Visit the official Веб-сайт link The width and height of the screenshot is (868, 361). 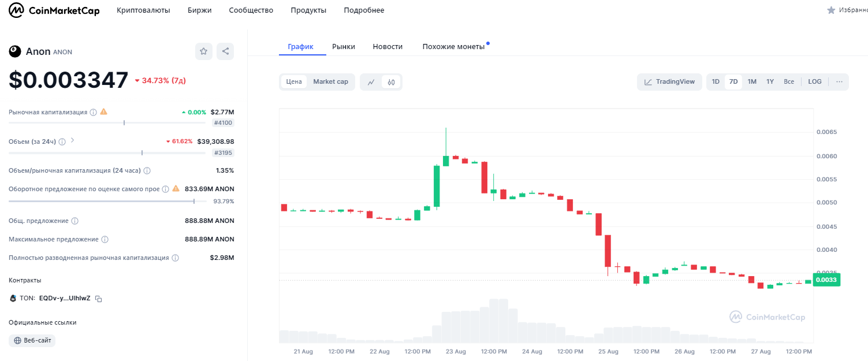pyautogui.click(x=32, y=341)
